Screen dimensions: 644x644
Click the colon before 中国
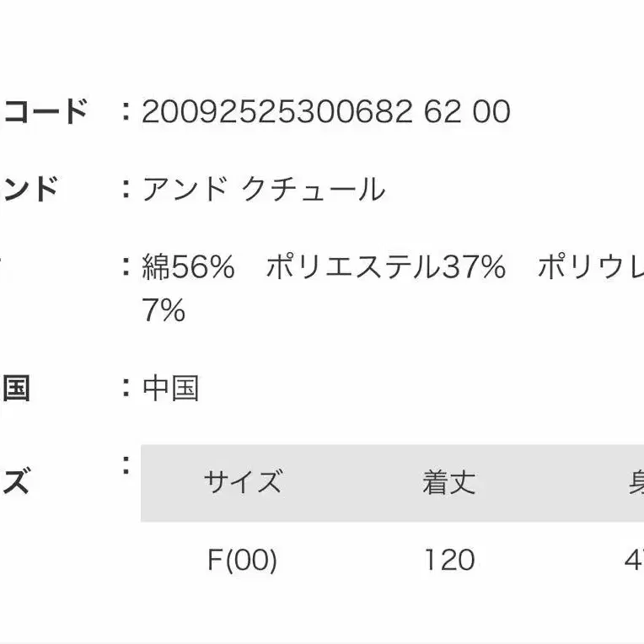[126, 389]
